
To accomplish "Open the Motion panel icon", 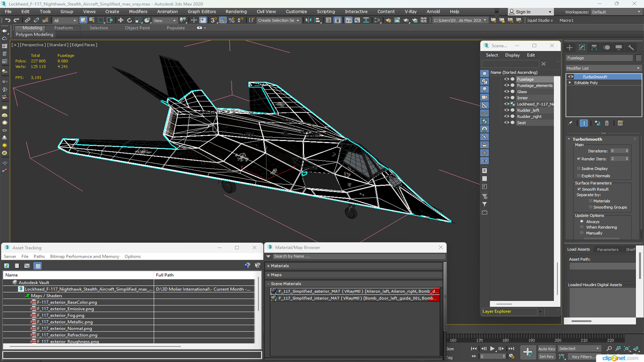I will 606,48.
